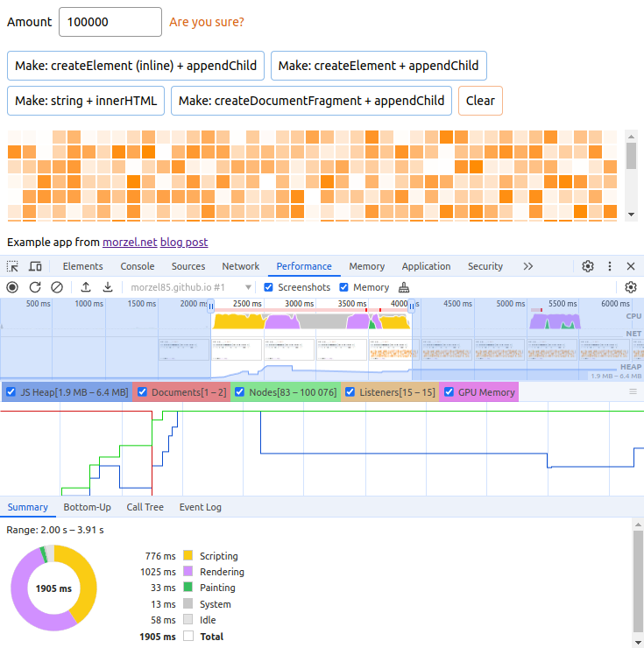644x648 pixels.
Task: Click the Amount input field
Action: (110, 22)
